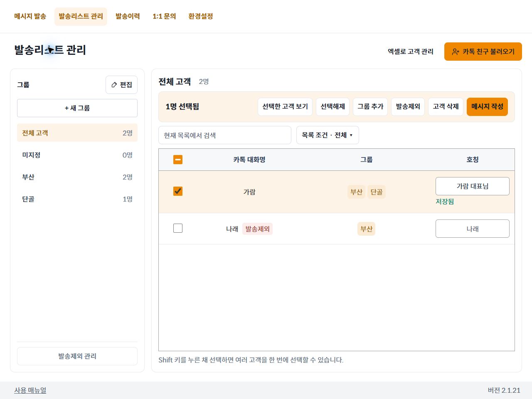Screen dimensions: 532x399
Task: Check the checkbox for 나래 row
Action: [178, 228]
